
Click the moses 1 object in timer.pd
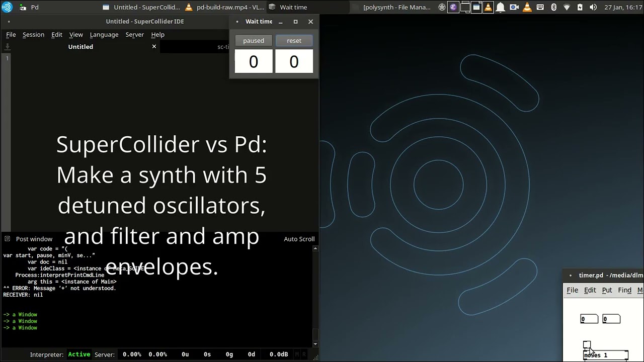point(605,355)
